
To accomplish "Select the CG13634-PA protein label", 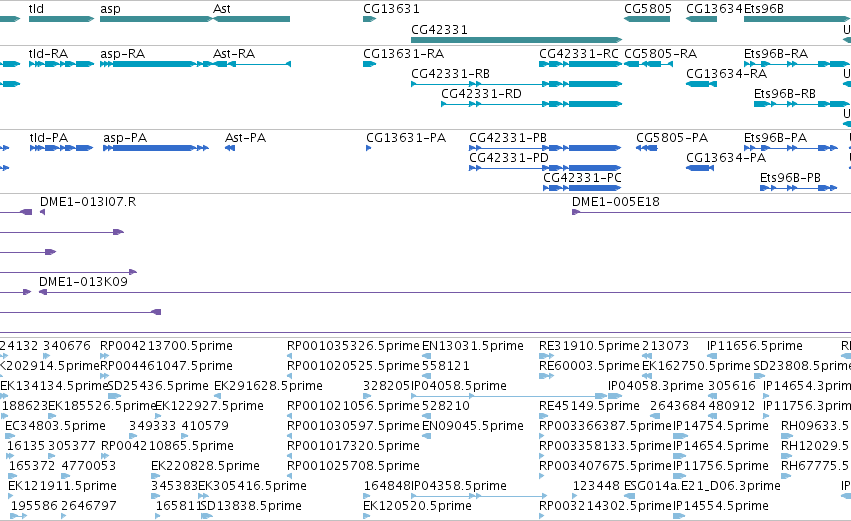I will point(726,158).
